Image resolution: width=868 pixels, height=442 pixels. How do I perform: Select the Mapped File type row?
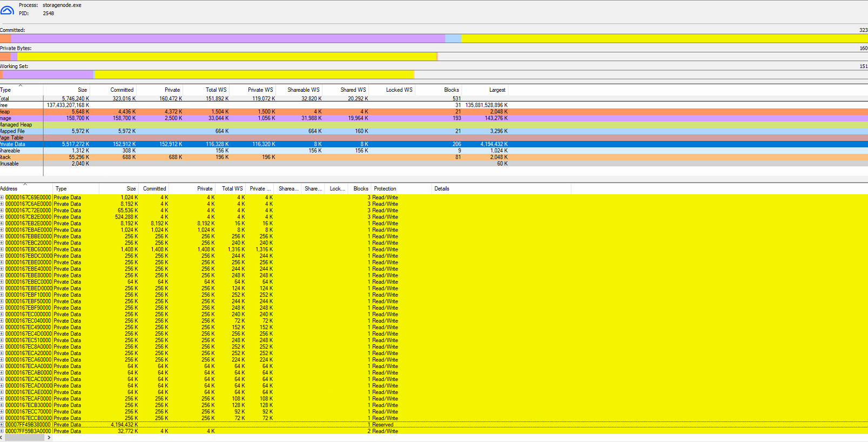[22, 131]
